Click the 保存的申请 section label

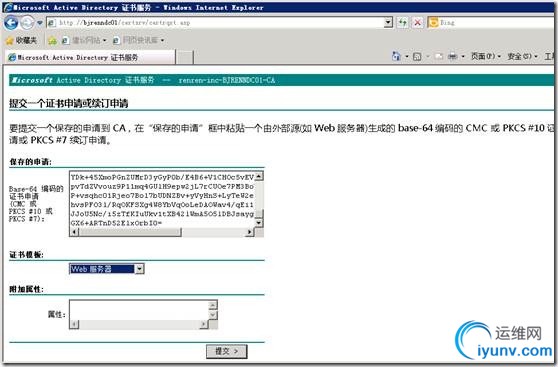pos(30,162)
